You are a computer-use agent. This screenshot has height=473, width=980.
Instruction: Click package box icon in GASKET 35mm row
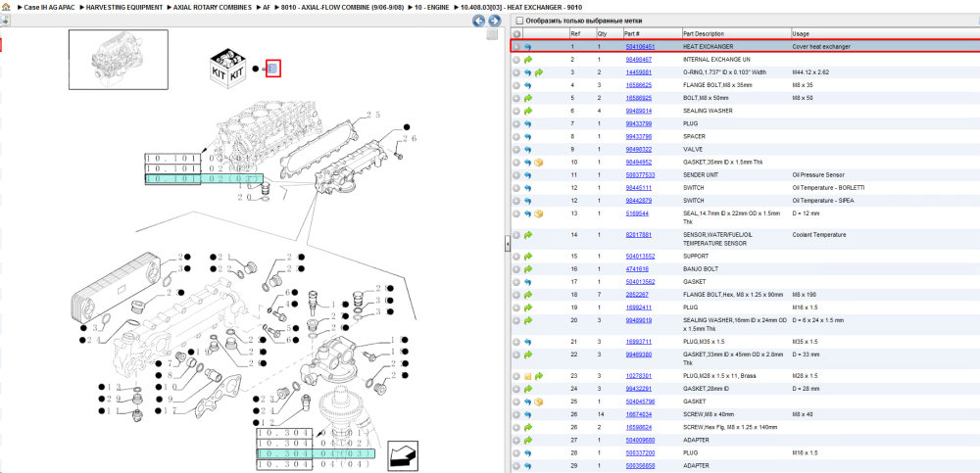[x=539, y=162]
